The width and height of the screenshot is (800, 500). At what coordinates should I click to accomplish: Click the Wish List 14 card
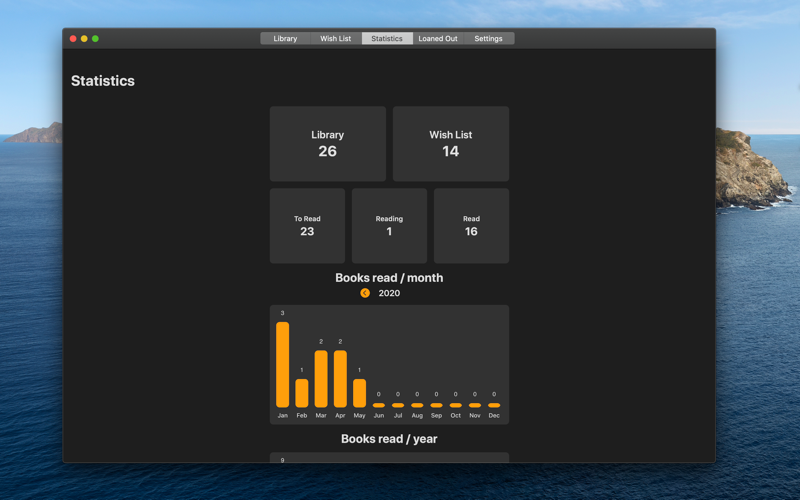[451, 144]
